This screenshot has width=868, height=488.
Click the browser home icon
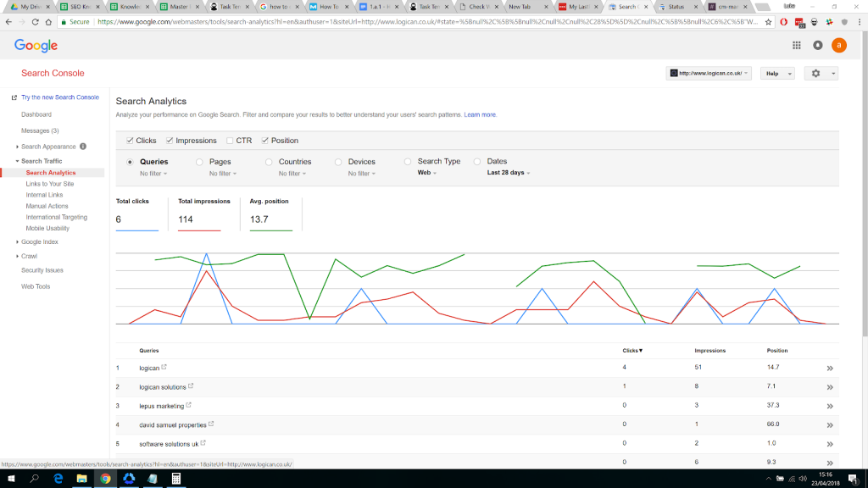click(x=48, y=22)
